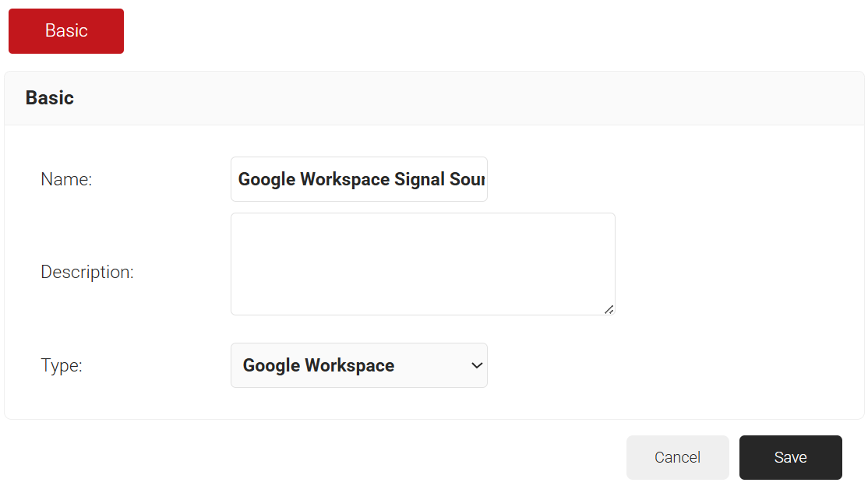Click the Basic title in panel header

(x=50, y=98)
